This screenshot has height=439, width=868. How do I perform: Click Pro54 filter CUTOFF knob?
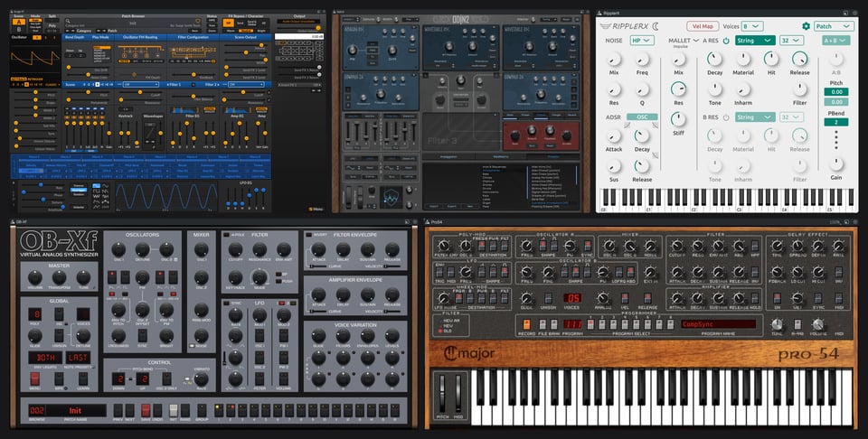coord(677,246)
